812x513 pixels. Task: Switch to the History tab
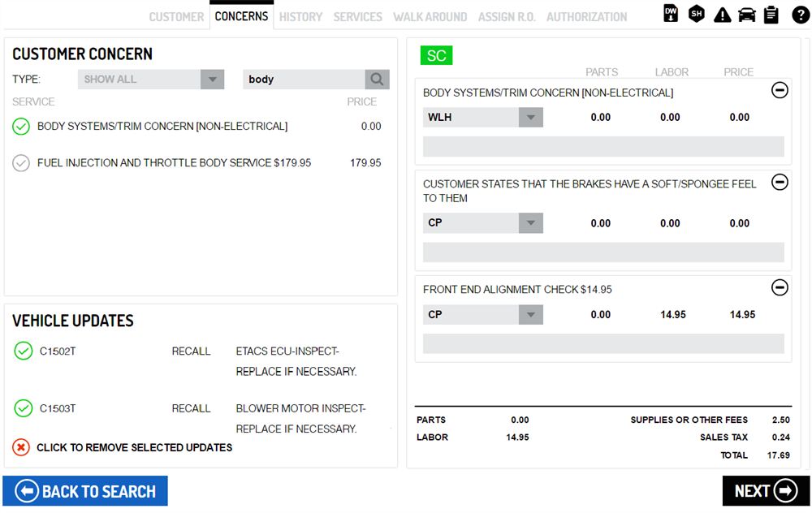(x=300, y=16)
